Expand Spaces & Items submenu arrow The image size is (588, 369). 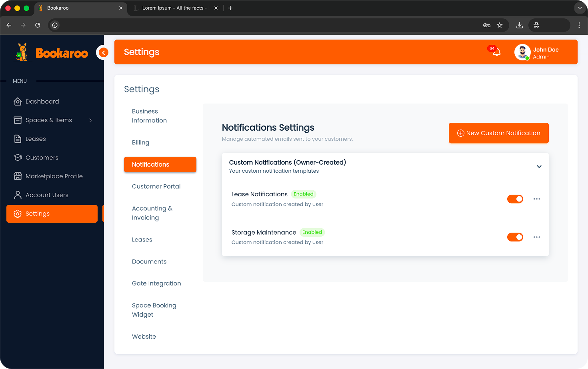point(91,120)
